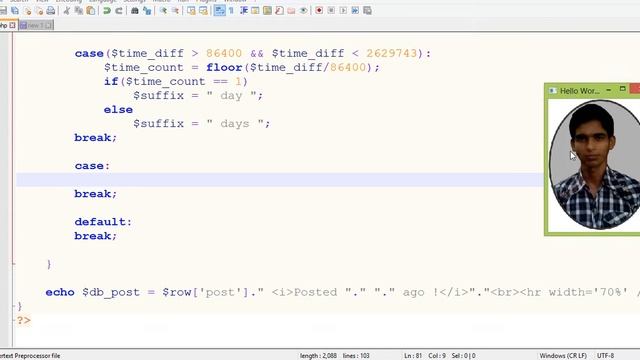Switch to the new 1 tab
This screenshot has width=640, height=360.
(x=36, y=25)
